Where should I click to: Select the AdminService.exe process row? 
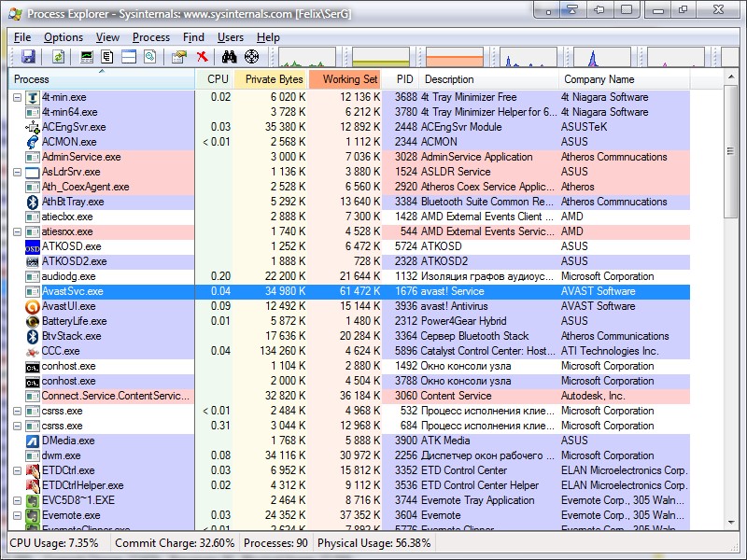349,157
